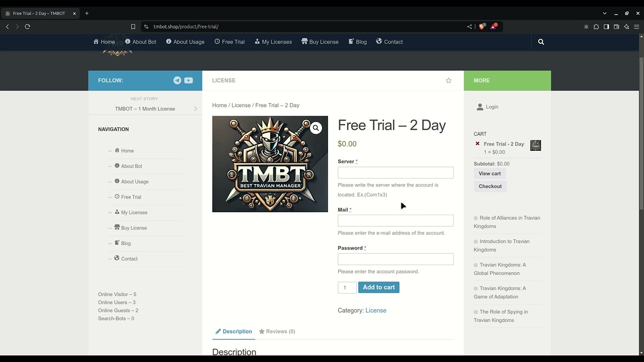Focus the Password input field
Viewport: 644px width, 362px height.
(395, 259)
